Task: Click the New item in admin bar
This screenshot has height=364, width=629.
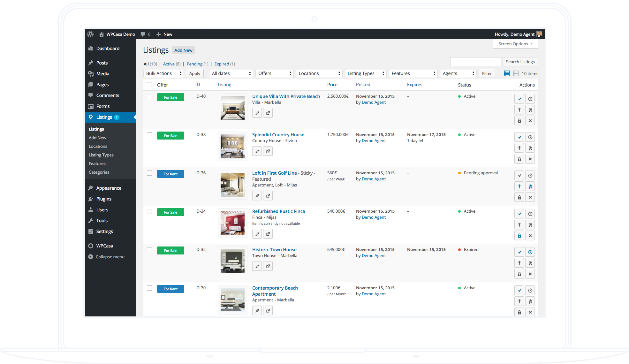Action: point(164,34)
